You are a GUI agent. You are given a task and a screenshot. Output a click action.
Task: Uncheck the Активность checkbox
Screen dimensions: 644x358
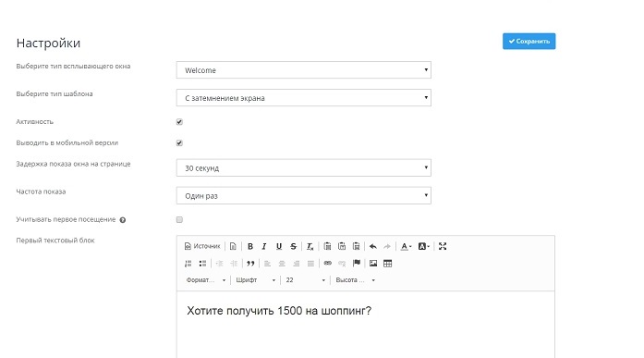(x=179, y=122)
